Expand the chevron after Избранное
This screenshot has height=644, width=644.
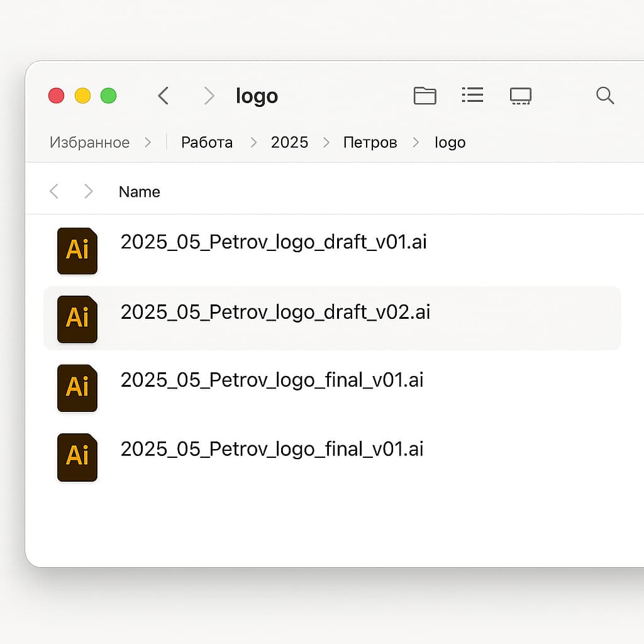pos(148,143)
